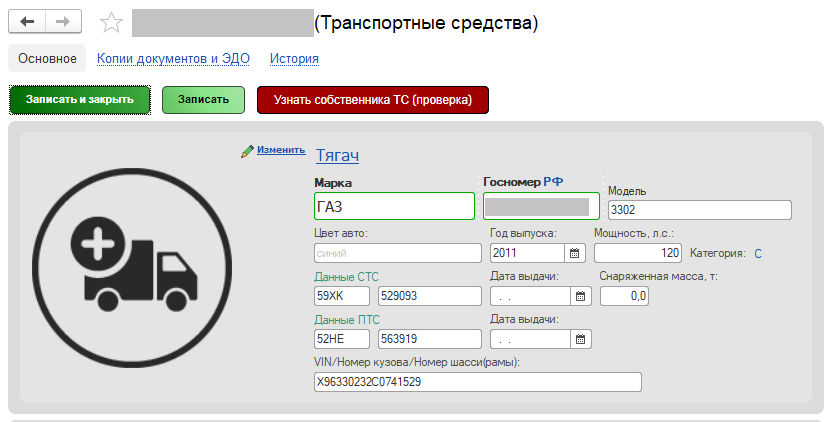Click the pencil edit icon next to Изменить

247,151
